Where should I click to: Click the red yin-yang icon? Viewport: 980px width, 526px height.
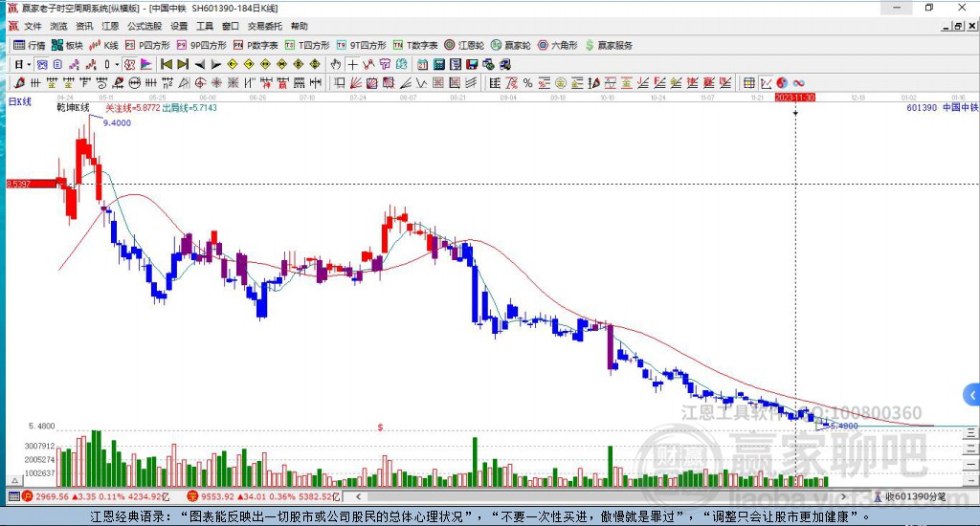coord(782,82)
